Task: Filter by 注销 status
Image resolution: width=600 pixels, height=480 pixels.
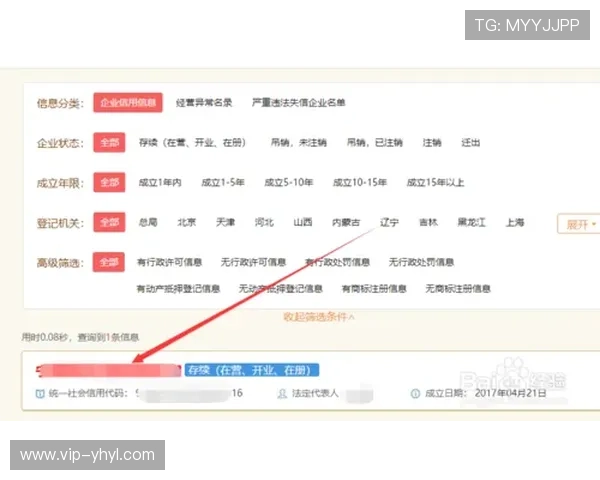Action: 432,143
